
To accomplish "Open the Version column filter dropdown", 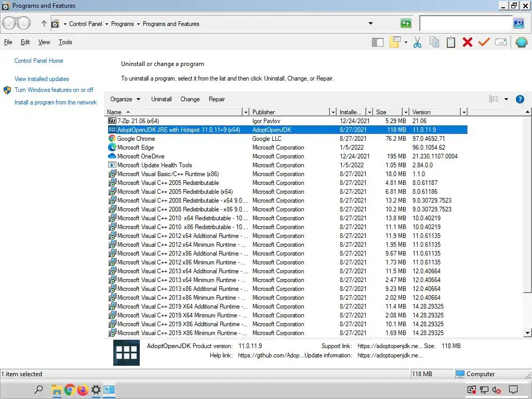I will coord(464,112).
